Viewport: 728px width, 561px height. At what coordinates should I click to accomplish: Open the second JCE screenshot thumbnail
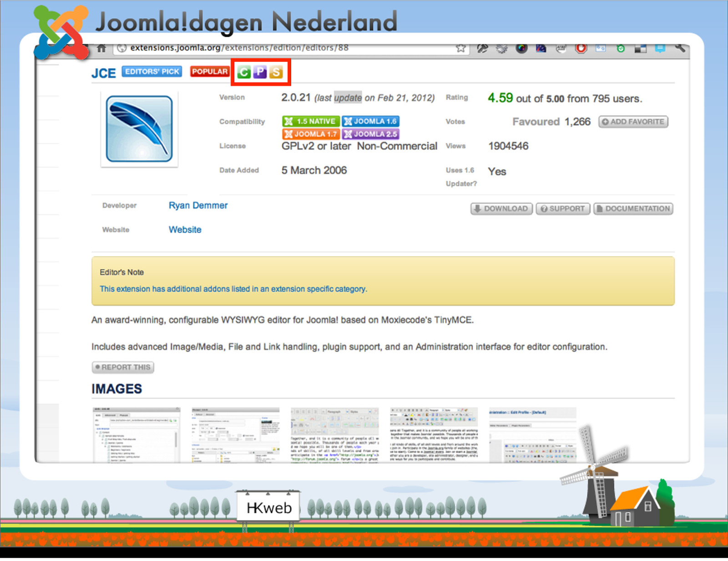coord(235,435)
